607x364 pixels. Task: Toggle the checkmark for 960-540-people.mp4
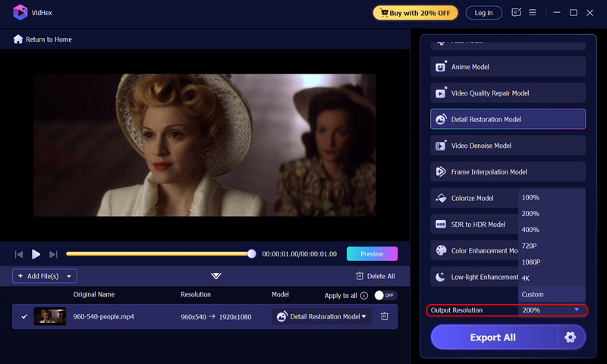(24, 316)
